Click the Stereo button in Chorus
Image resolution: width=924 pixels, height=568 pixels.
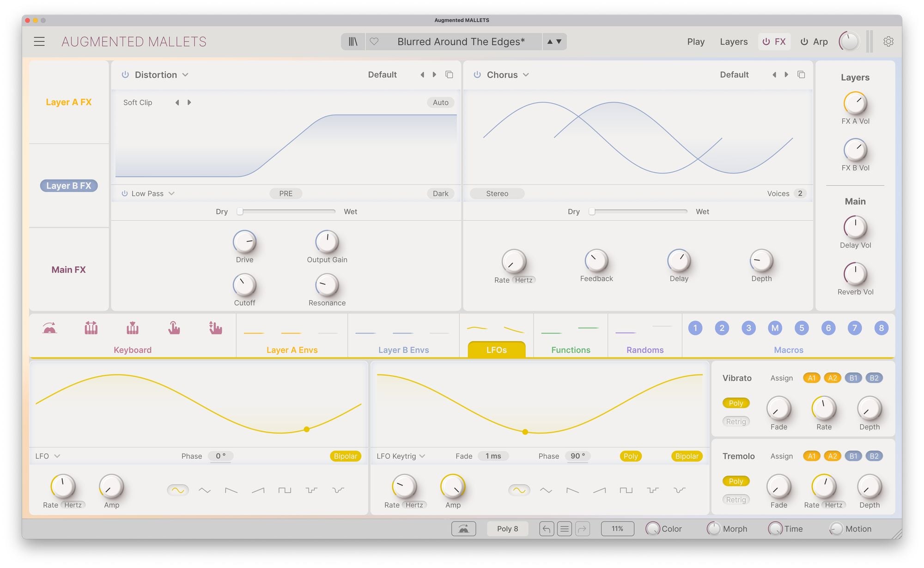[497, 193]
